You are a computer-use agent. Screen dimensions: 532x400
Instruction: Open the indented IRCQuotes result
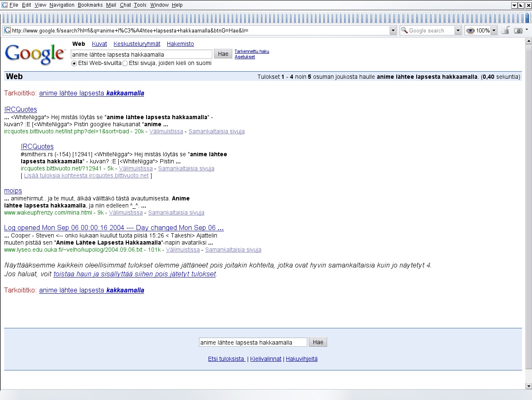point(37,146)
